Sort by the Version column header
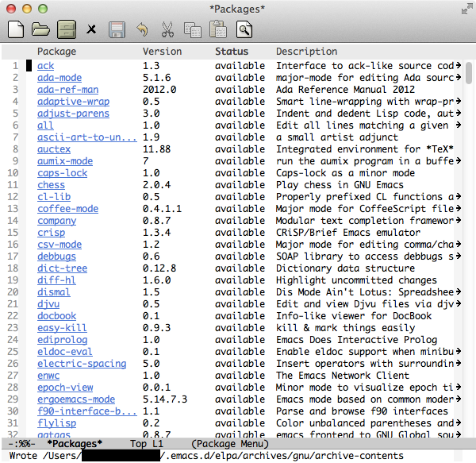Viewport: 476px width, 463px height. pos(162,52)
